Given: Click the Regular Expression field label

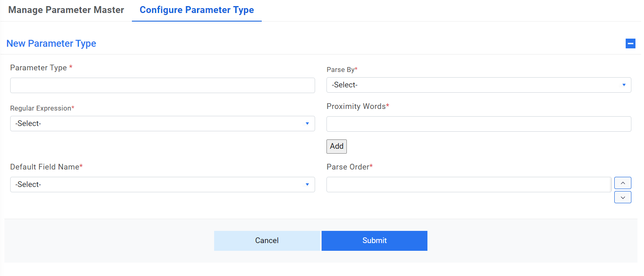Looking at the screenshot, I should (42, 108).
